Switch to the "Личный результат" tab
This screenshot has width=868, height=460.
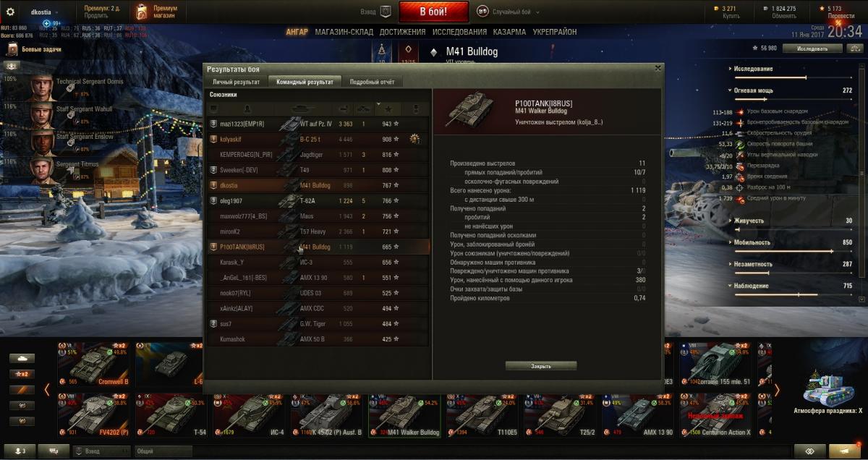pos(236,82)
